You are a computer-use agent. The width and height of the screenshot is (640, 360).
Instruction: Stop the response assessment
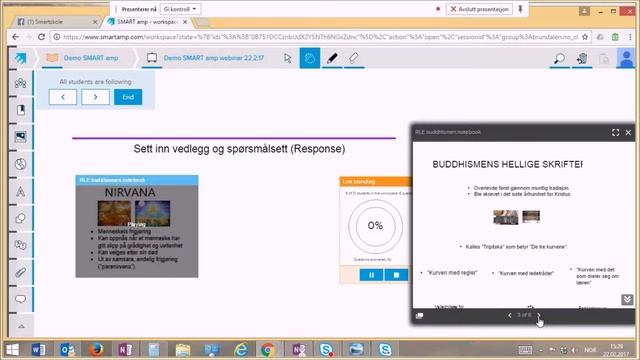point(396,275)
